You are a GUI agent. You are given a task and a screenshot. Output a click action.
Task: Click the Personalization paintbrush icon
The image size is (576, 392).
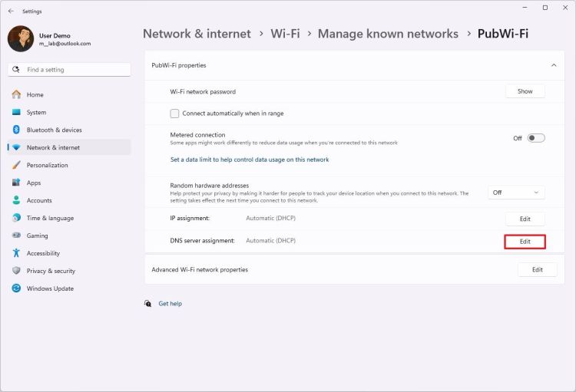coord(16,165)
